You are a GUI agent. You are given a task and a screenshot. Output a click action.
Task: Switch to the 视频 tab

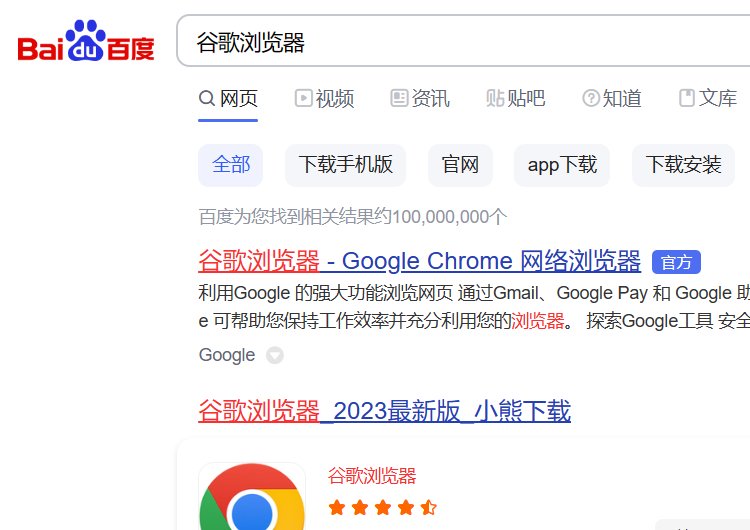[324, 99]
